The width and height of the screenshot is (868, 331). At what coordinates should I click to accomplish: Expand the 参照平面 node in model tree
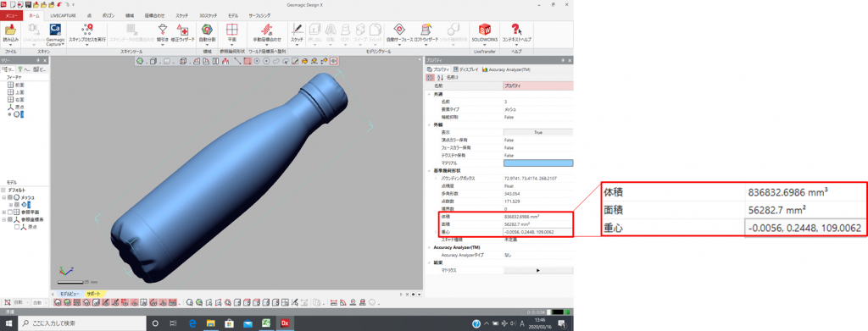[4, 212]
